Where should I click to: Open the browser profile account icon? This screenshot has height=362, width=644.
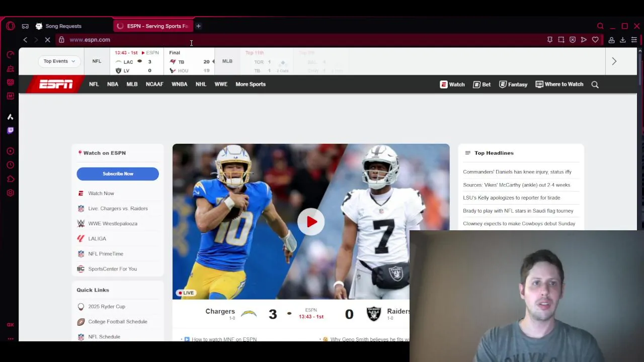click(x=611, y=40)
